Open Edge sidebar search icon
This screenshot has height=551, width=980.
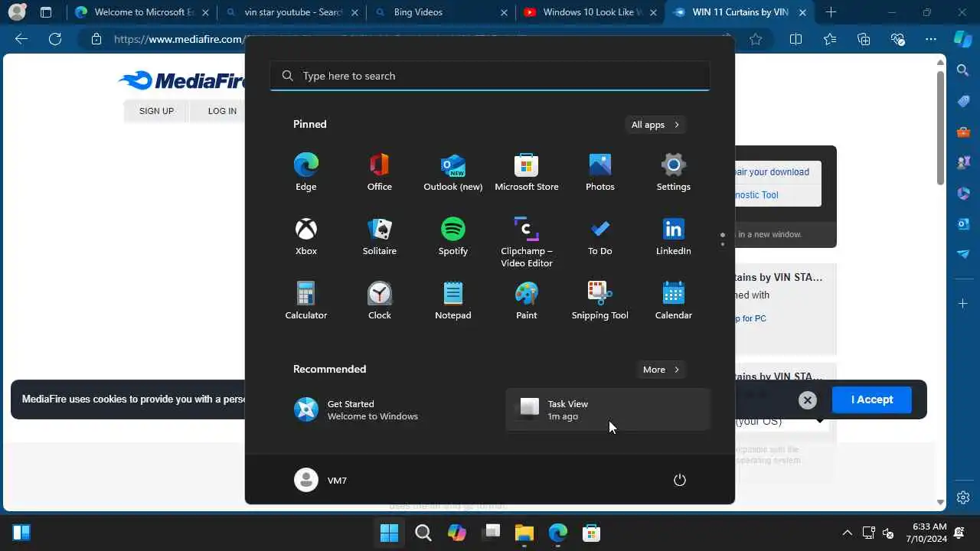tap(963, 70)
